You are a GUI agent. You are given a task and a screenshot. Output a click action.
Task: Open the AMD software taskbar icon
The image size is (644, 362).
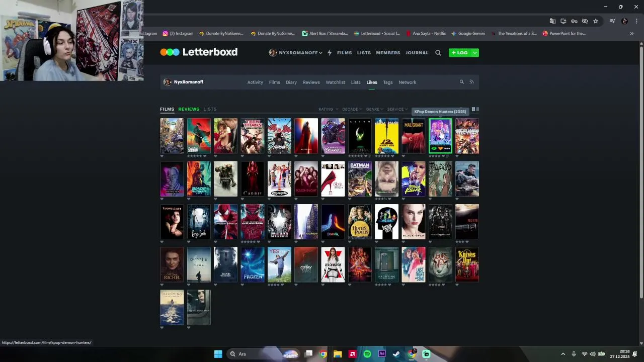[x=353, y=354]
